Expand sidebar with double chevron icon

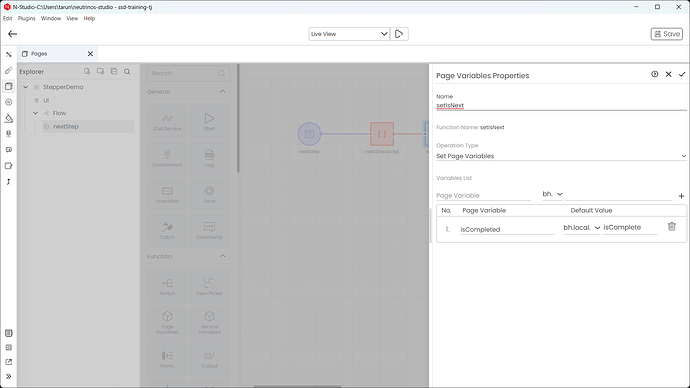click(x=9, y=377)
